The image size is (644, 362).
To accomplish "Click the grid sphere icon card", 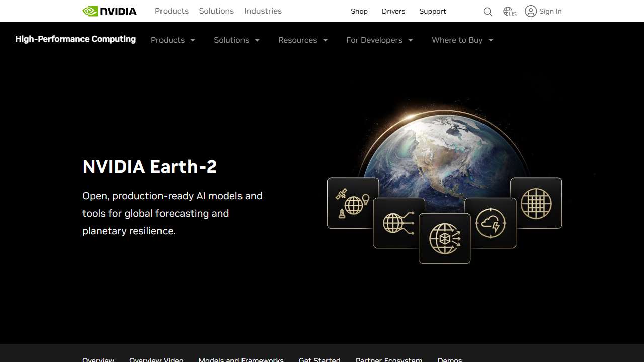I will tap(536, 203).
